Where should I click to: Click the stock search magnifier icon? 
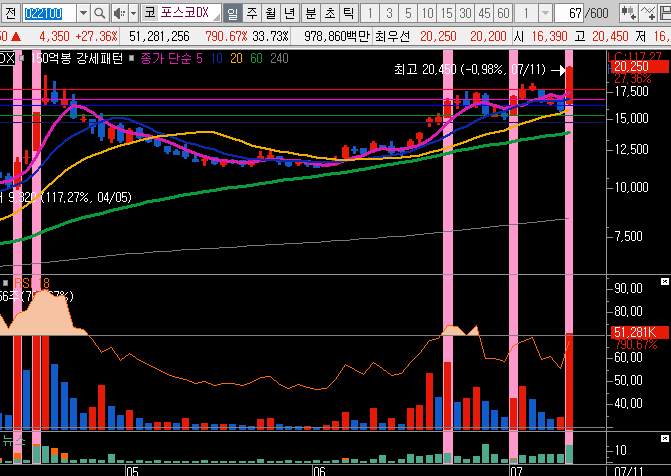(99, 13)
